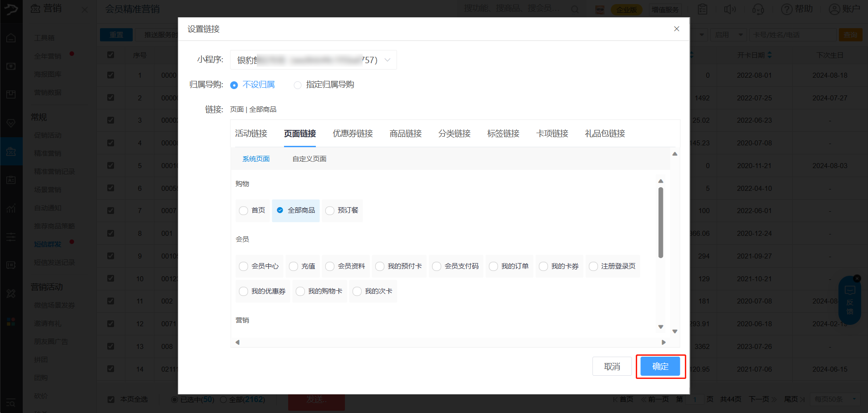868x413 pixels.
Task: Click the 确定 button to confirm
Action: point(660,366)
